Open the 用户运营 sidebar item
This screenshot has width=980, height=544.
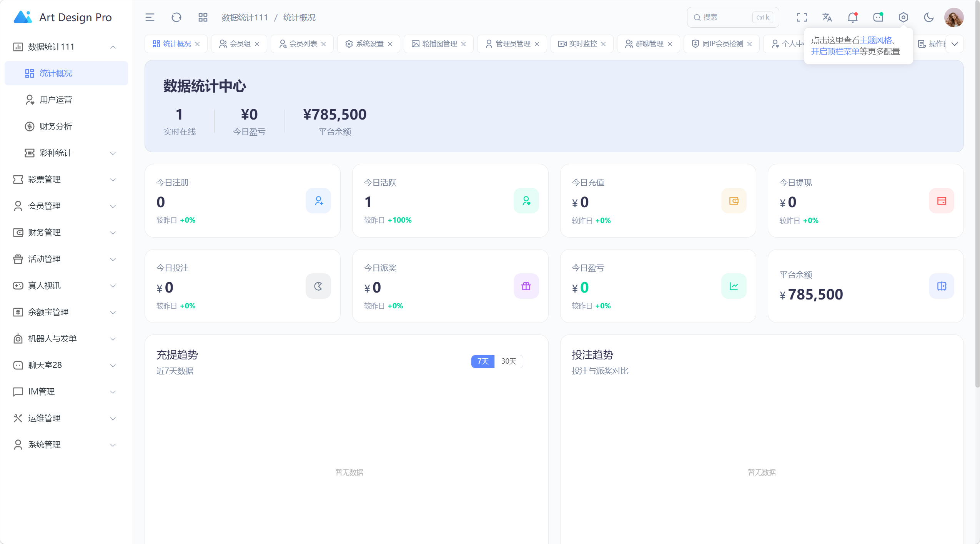point(66,100)
